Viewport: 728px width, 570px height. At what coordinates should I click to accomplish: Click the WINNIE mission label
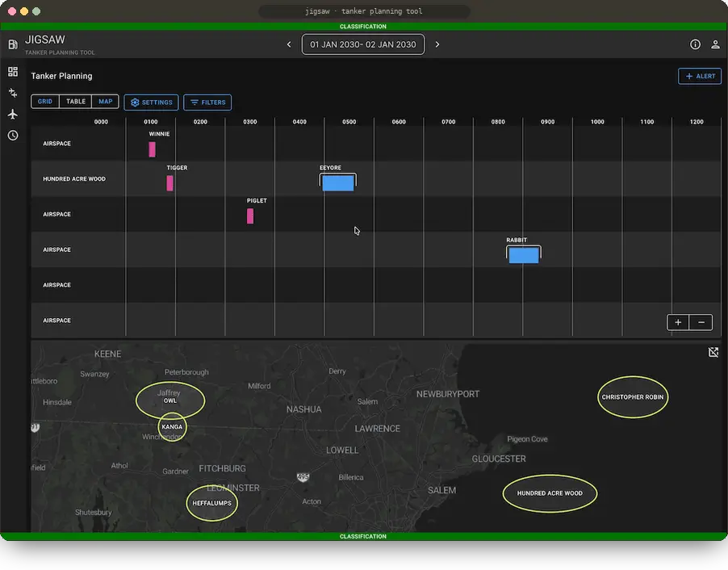(159, 134)
